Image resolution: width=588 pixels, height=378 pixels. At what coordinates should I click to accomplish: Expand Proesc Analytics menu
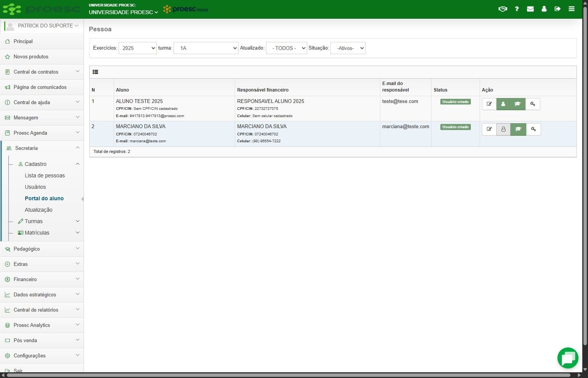click(42, 325)
